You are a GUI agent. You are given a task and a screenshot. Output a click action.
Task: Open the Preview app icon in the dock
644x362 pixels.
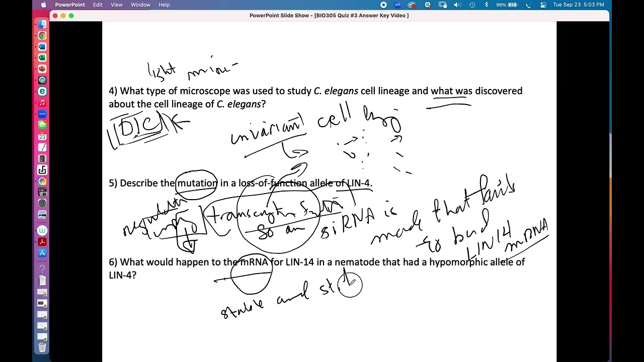click(x=42, y=214)
